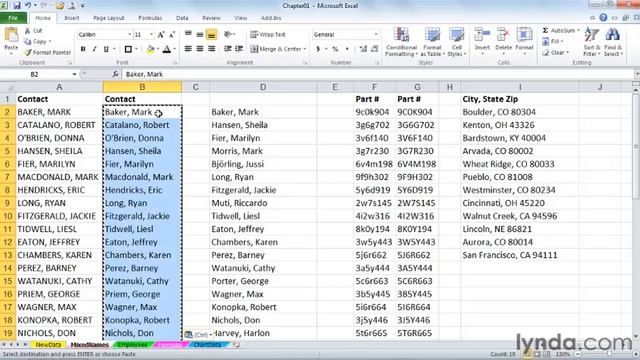Click Sort & Filter icon
This screenshot has width=640, height=360.
click(x=591, y=35)
